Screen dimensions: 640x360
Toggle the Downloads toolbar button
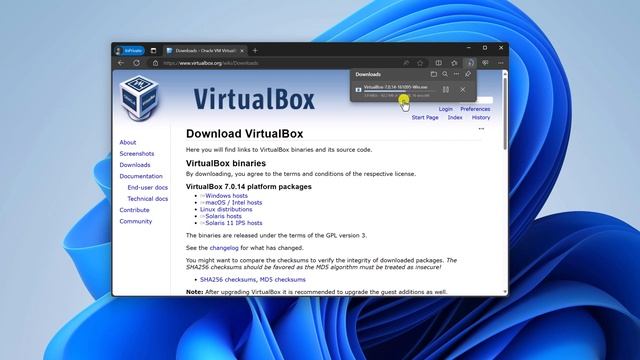pyautogui.click(x=470, y=63)
